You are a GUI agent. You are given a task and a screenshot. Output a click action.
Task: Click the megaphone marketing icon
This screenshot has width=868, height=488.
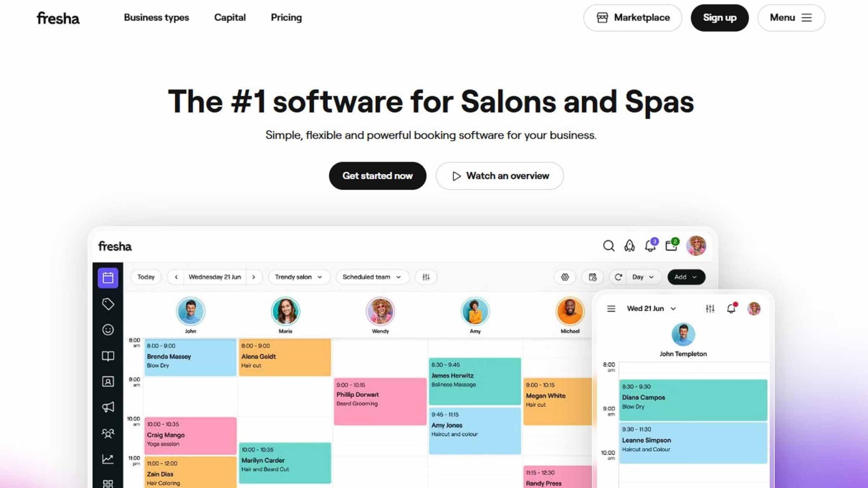(108, 407)
